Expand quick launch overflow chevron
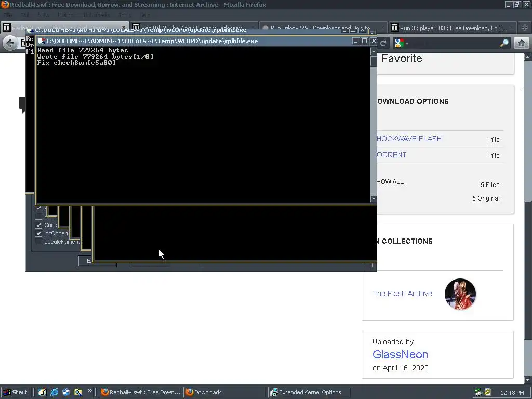Image resolution: width=532 pixels, height=399 pixels. [x=89, y=391]
